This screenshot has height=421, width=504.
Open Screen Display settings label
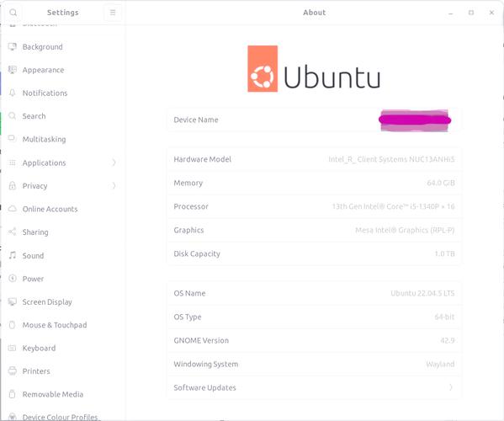[47, 302]
